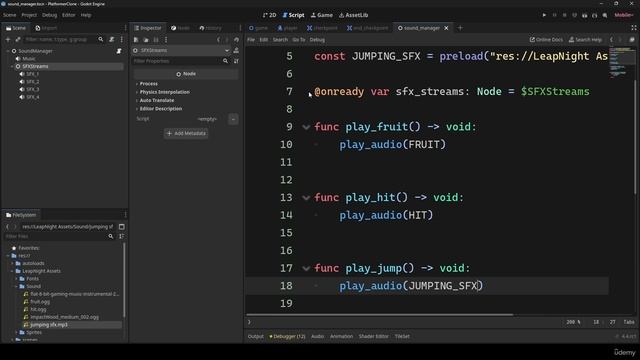Image resolution: width=640 pixels, height=360 pixels.
Task: Open the Inspector object history list icon
Action: pyautogui.click(x=236, y=40)
